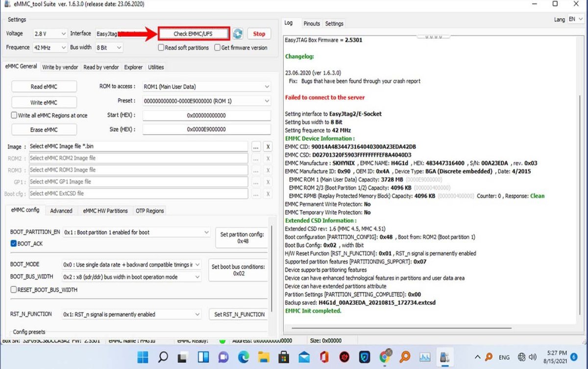Click the Erase eMMC button
The width and height of the screenshot is (588, 369).
[44, 130]
